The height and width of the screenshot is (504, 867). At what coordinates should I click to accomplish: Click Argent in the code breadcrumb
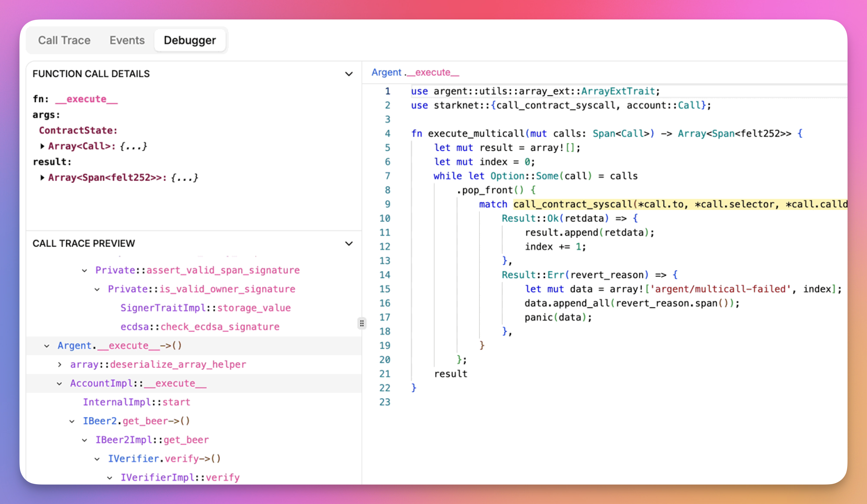point(386,72)
